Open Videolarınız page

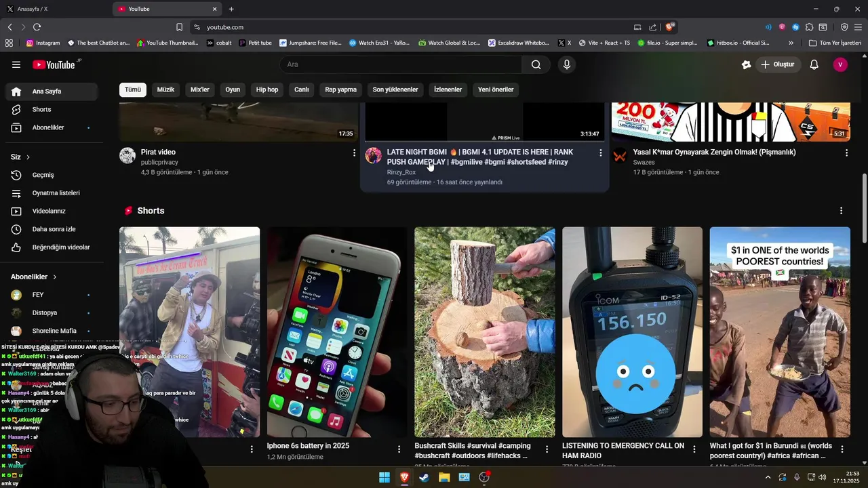click(x=52, y=211)
